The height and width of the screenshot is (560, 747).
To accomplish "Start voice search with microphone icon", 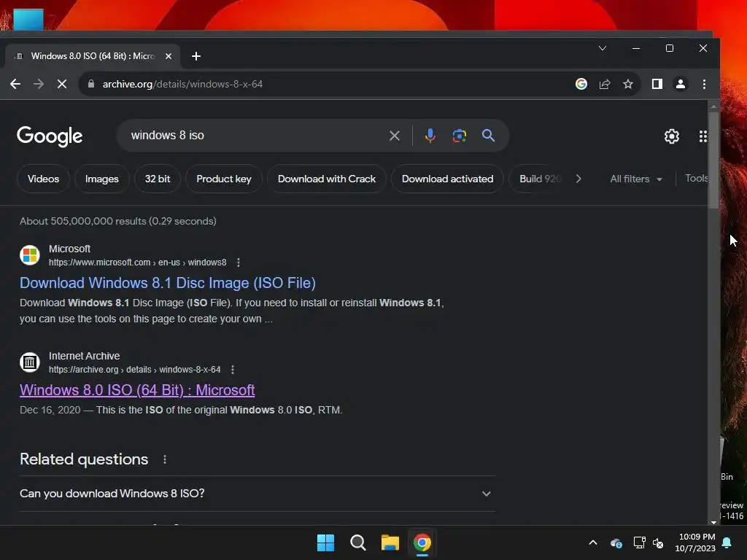I will point(430,136).
